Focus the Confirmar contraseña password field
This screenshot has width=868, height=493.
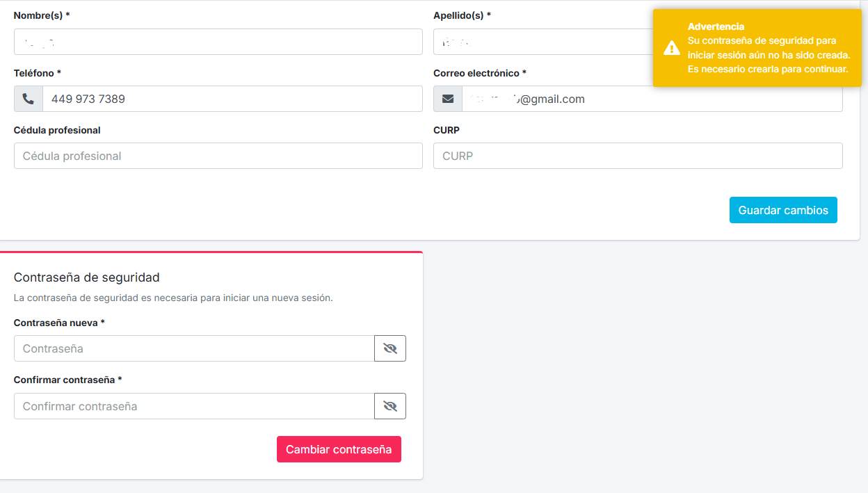194,406
